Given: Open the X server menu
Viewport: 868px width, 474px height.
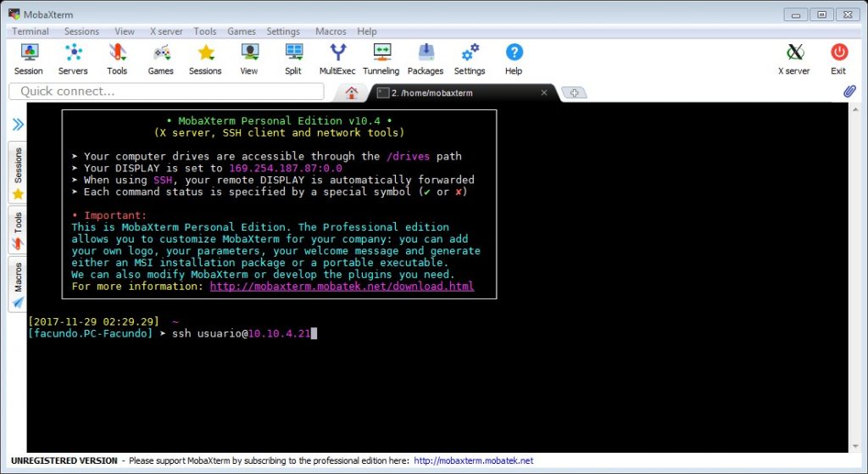Looking at the screenshot, I should 166,31.
